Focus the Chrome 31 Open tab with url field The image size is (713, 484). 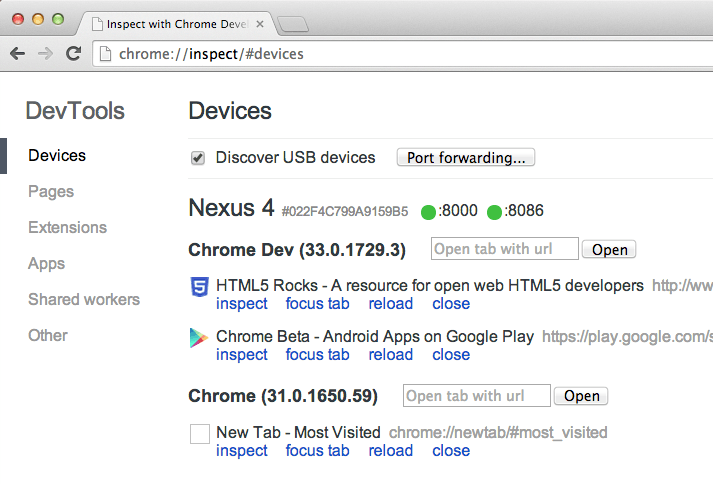point(477,396)
